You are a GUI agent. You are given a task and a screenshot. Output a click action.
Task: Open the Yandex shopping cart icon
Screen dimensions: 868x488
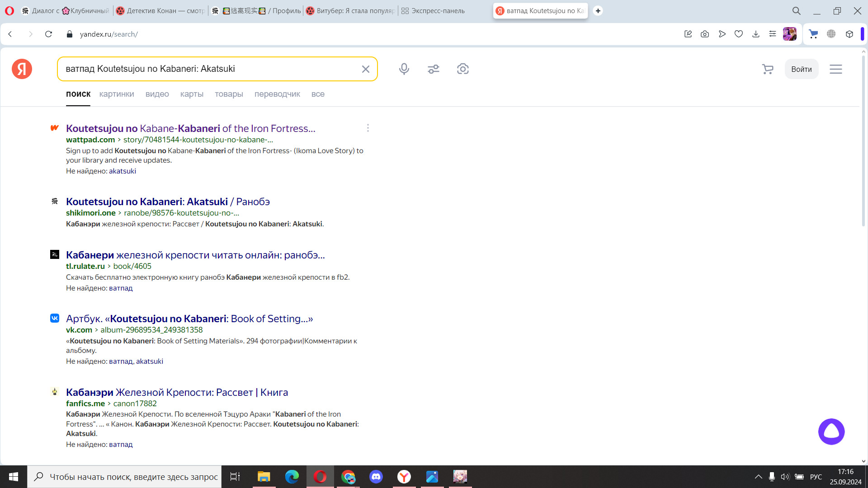[767, 69]
